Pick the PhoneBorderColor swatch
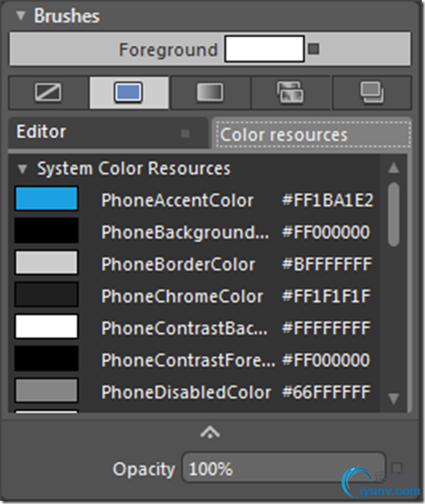The image size is (425, 504). tap(47, 263)
